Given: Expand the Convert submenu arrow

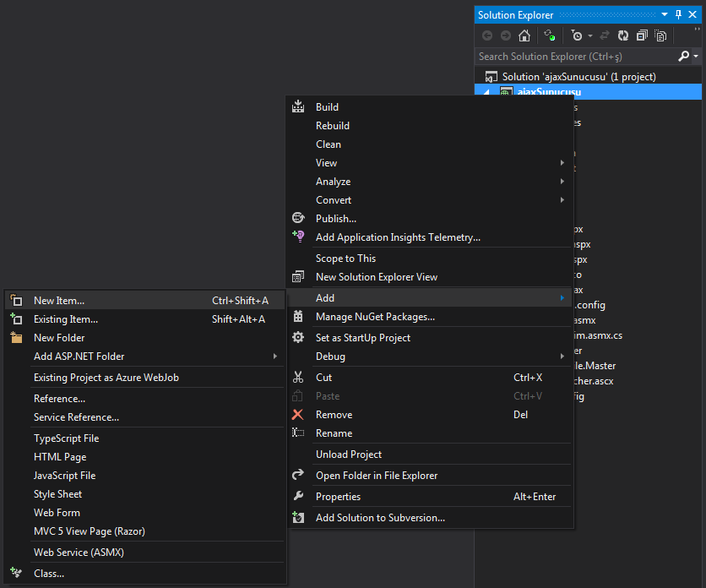Looking at the screenshot, I should click(562, 199).
